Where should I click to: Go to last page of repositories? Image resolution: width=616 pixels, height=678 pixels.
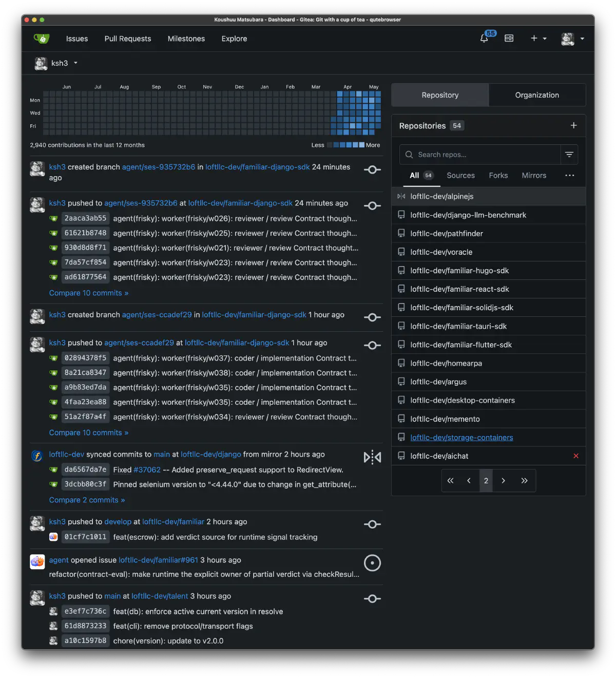point(524,481)
